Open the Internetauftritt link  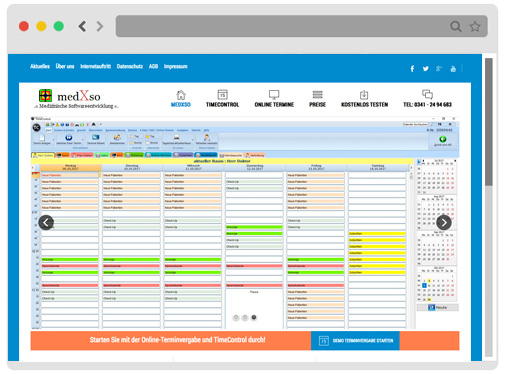tap(95, 66)
